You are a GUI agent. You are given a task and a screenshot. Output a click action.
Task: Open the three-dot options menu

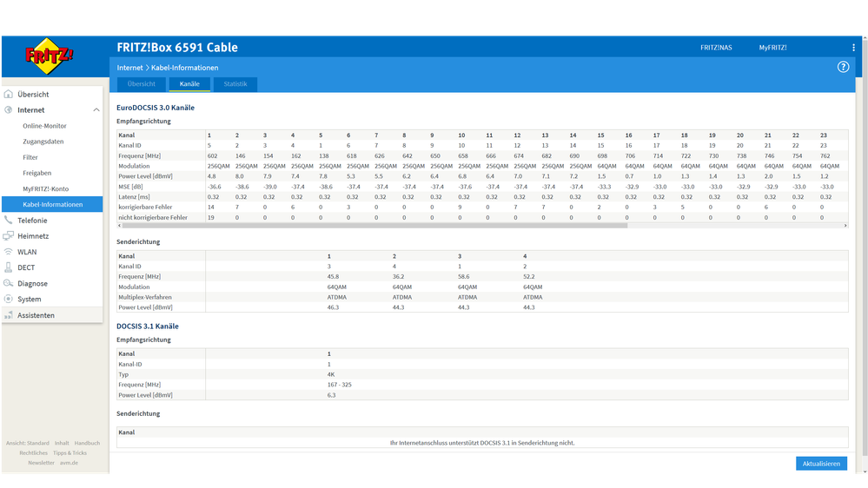tap(853, 48)
